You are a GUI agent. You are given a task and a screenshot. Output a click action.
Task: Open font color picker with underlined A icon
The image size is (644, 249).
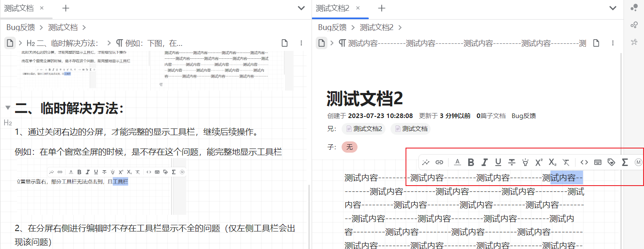tap(457, 162)
